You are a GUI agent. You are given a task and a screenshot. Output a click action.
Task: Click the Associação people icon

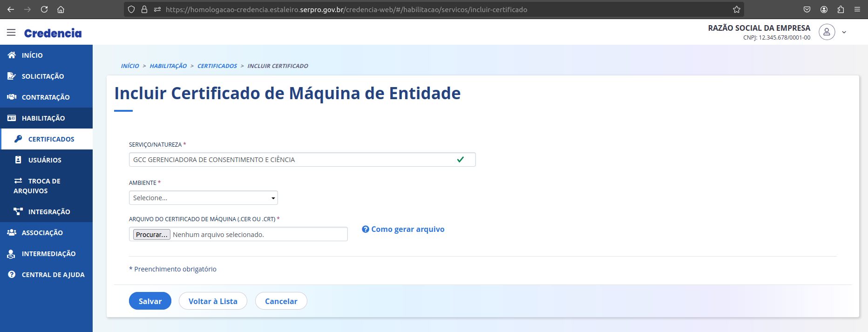(x=12, y=232)
